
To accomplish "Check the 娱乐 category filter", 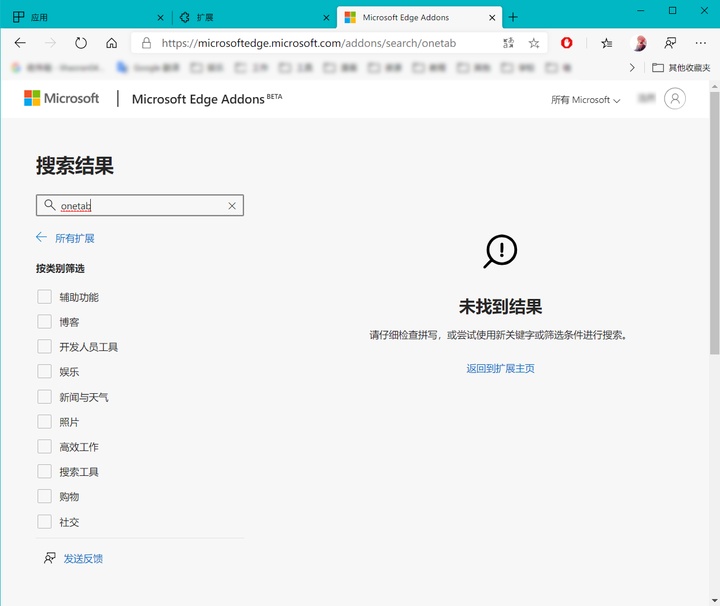I will [45, 371].
